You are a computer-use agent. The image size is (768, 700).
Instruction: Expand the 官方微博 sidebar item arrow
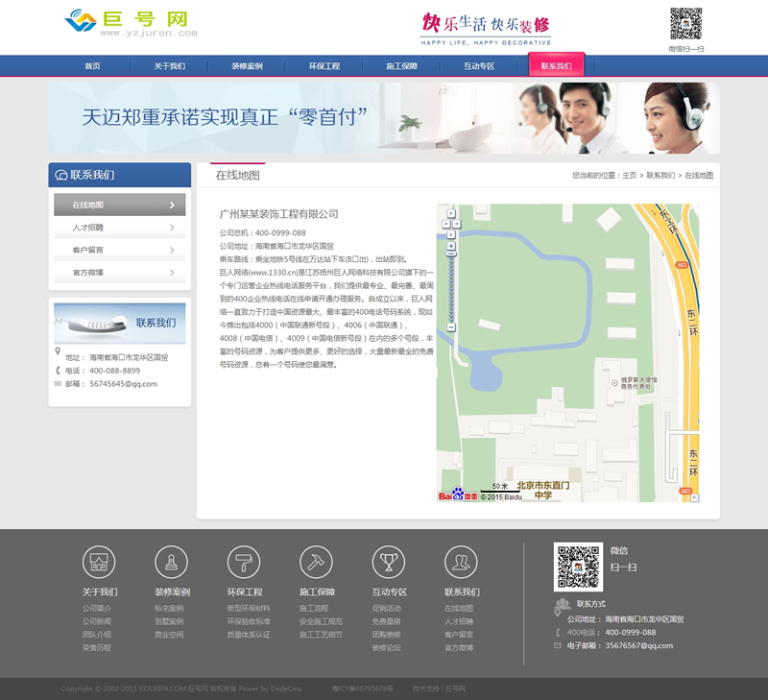click(172, 273)
